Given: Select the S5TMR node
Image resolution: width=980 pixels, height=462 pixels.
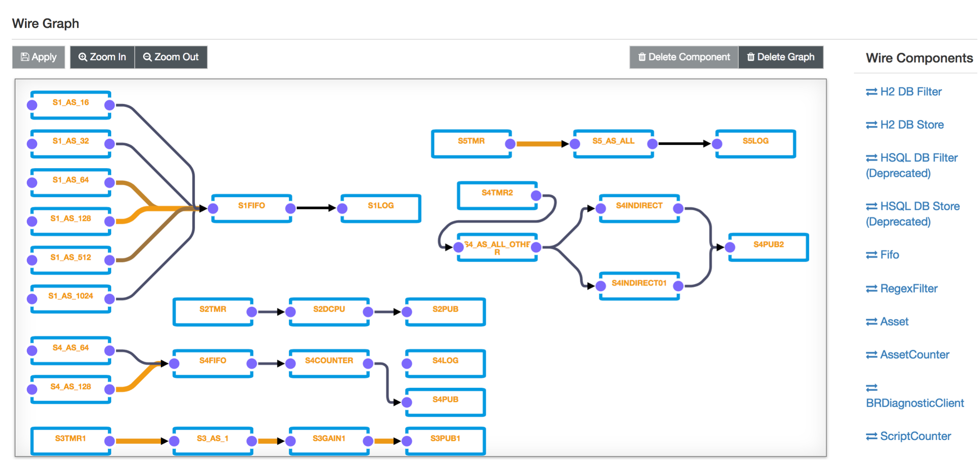Looking at the screenshot, I should click(x=472, y=144).
